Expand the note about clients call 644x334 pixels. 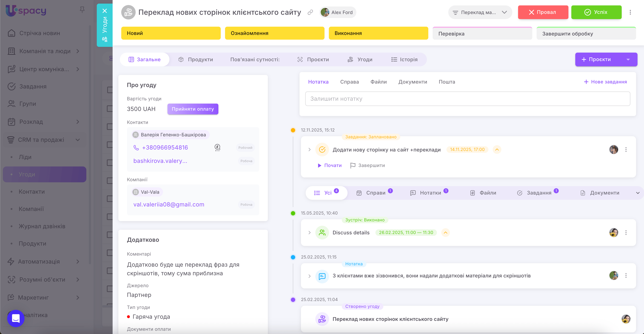(310, 276)
